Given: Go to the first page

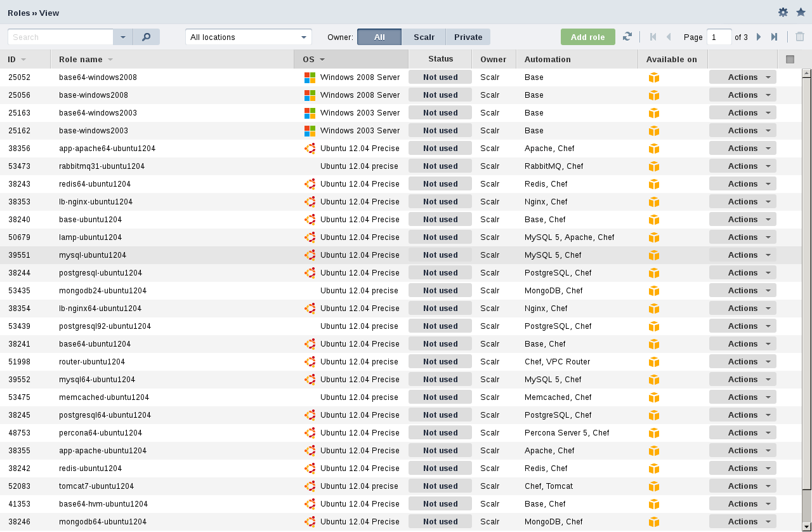Looking at the screenshot, I should pos(653,37).
